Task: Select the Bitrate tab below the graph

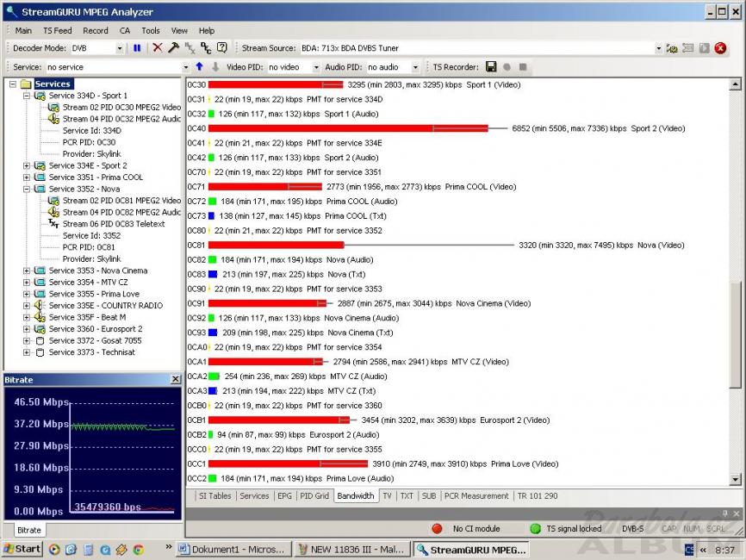Action: point(29,530)
